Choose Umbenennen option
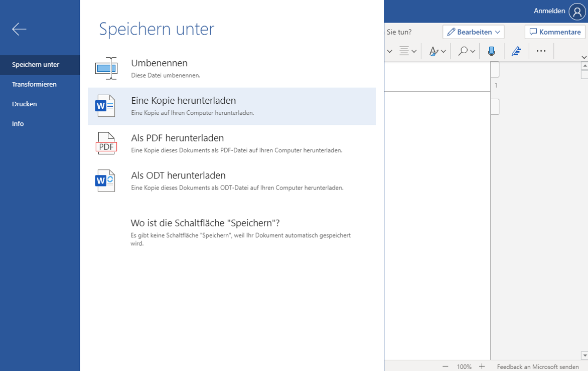This screenshot has height=371, width=588. [232, 69]
